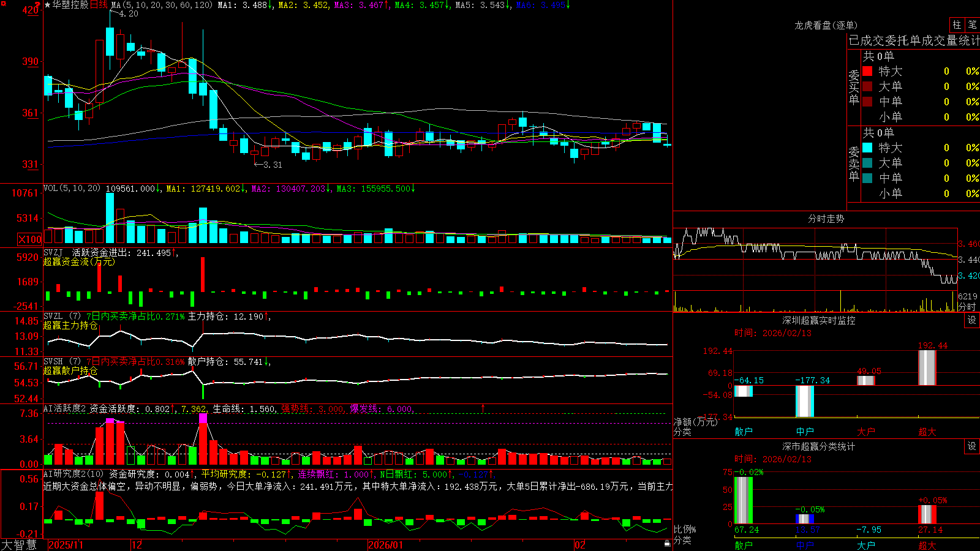
Task: Click the 分时走势 panel title
Action: [826, 219]
